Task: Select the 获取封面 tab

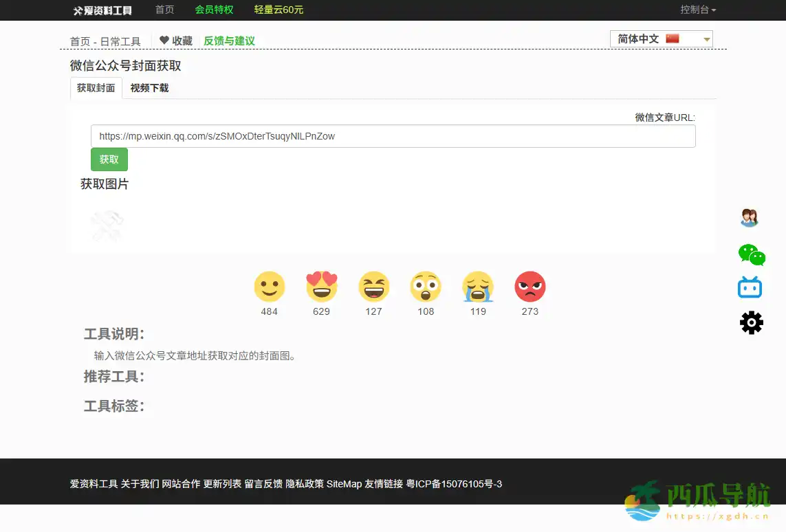Action: pos(96,88)
